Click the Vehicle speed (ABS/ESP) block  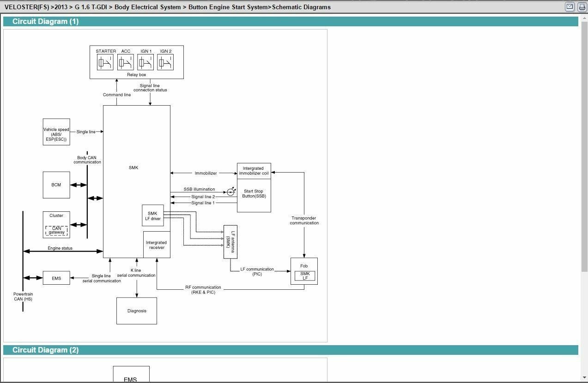56,132
